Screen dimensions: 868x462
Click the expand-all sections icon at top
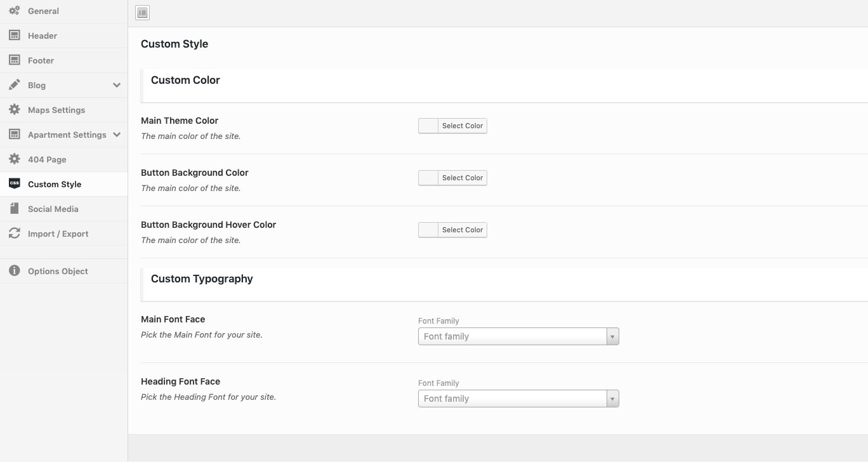[x=143, y=13]
